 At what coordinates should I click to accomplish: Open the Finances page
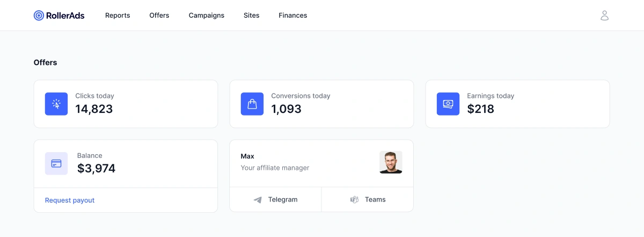(293, 16)
